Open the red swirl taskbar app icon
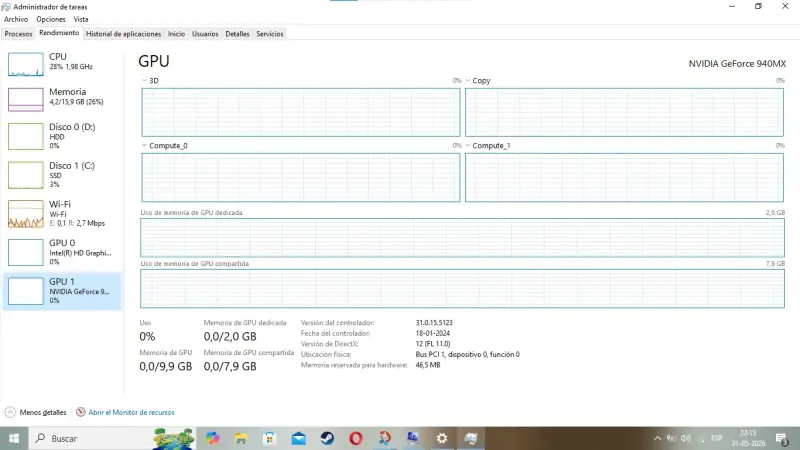The image size is (800, 450). tap(385, 438)
